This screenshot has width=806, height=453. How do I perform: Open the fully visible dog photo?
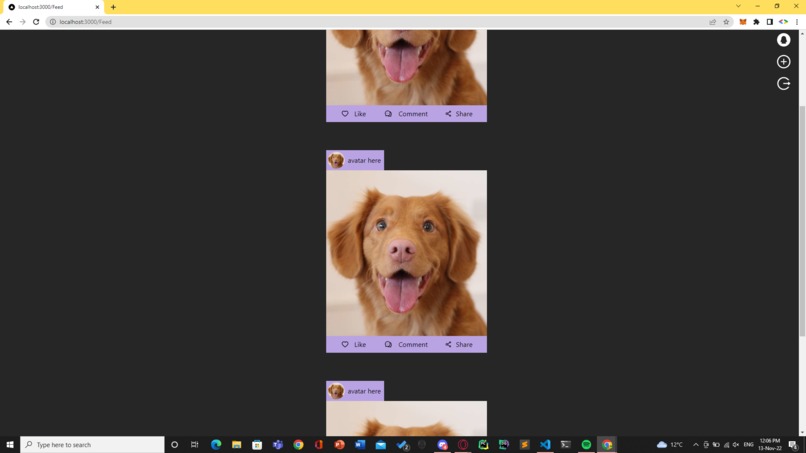coord(406,253)
